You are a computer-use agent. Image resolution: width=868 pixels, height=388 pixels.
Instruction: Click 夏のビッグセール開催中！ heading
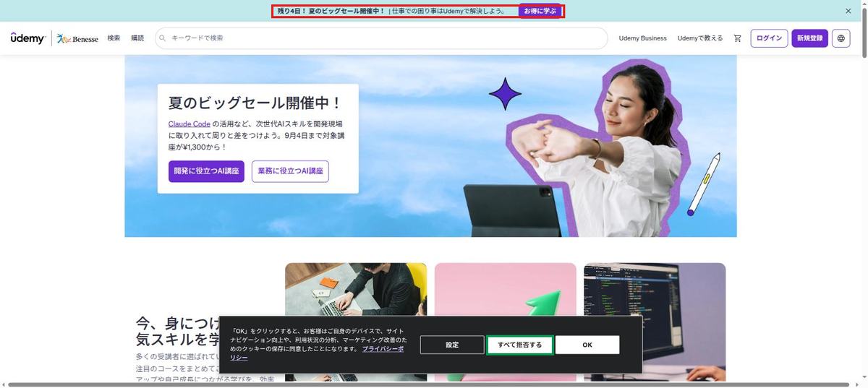(x=255, y=103)
